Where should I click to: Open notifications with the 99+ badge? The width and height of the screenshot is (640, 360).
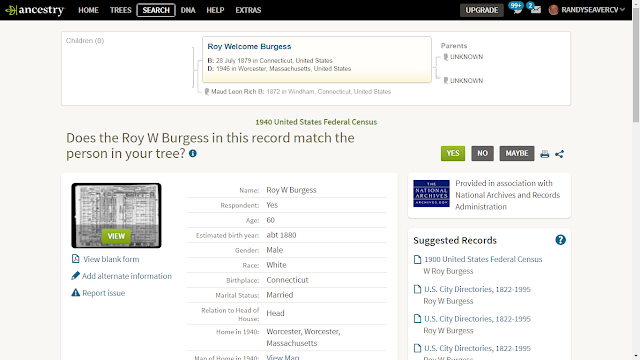516,8
